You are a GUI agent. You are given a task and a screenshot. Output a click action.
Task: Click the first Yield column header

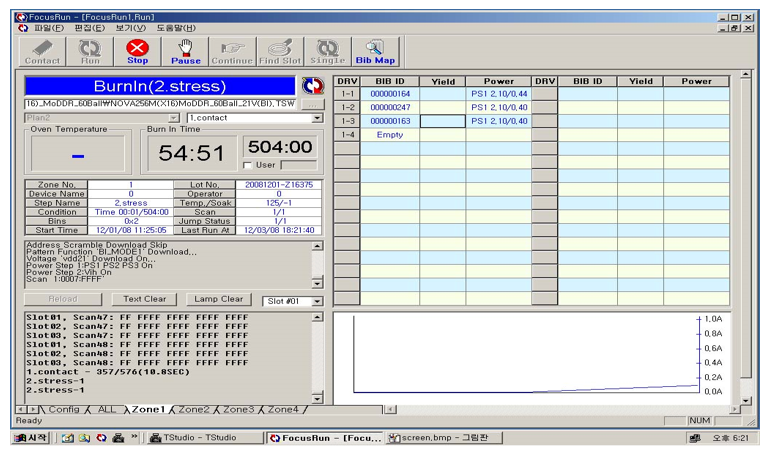coord(443,81)
